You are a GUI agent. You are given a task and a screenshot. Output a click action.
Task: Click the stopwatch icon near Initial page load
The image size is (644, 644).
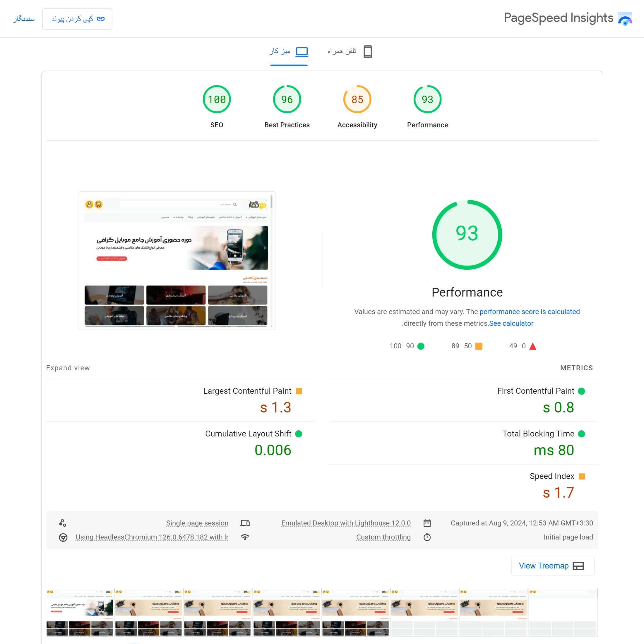427,537
